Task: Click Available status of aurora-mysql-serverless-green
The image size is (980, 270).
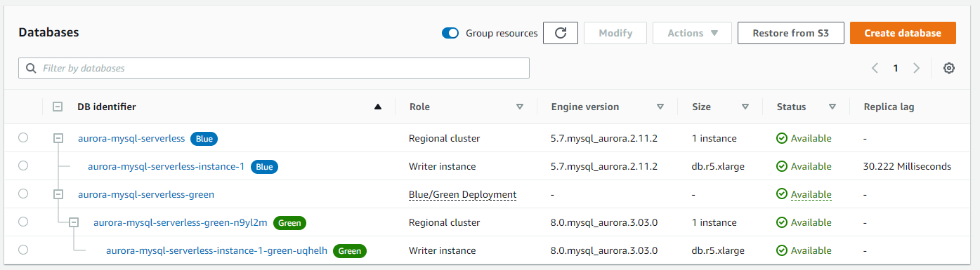Action: (811, 194)
